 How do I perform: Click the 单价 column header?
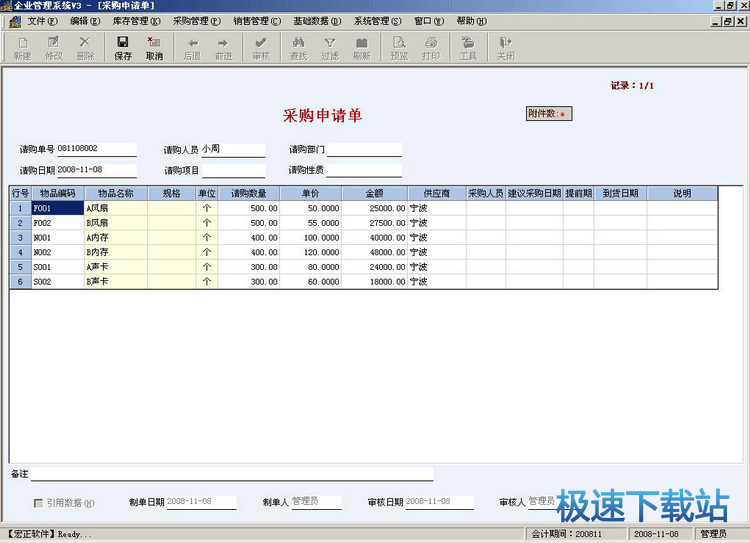tap(311, 193)
